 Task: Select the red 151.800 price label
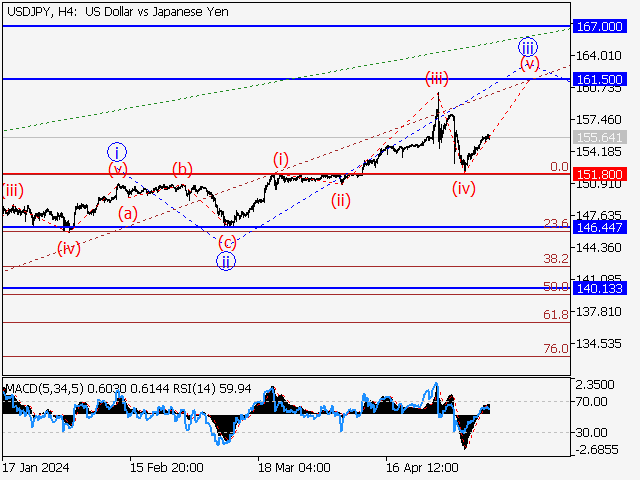[x=600, y=174]
